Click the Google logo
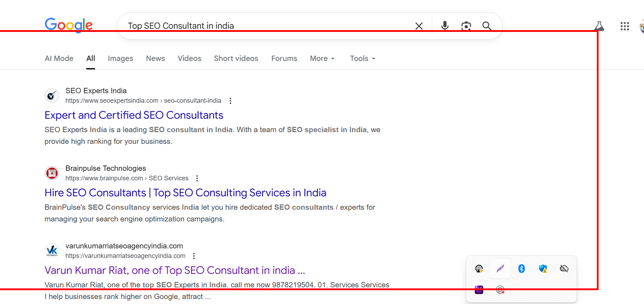This screenshot has width=644, height=304. click(69, 25)
